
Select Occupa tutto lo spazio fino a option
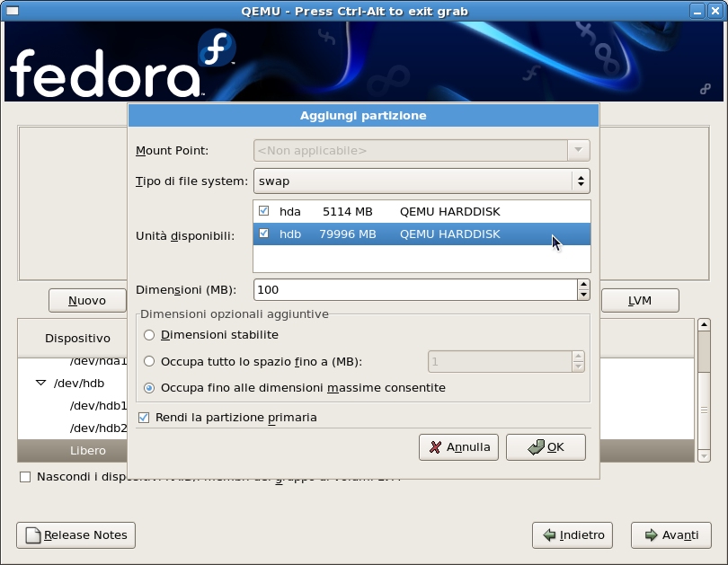149,361
